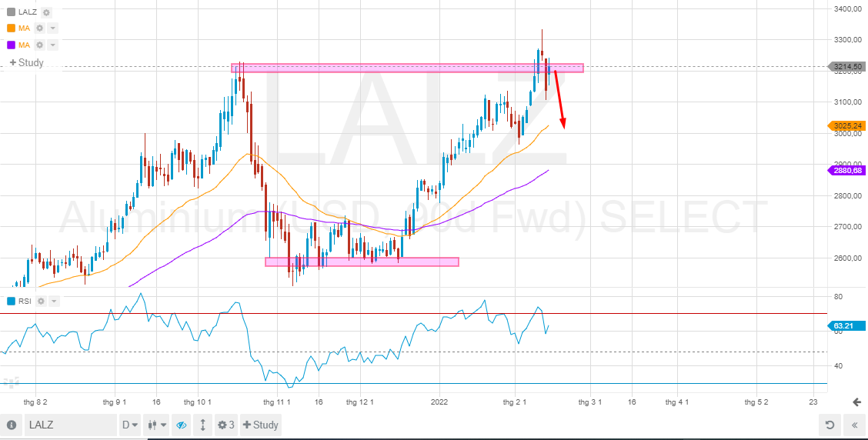Screen dimensions: 868x440
Task: Open settings gear for purple MA study
Action: click(x=40, y=45)
